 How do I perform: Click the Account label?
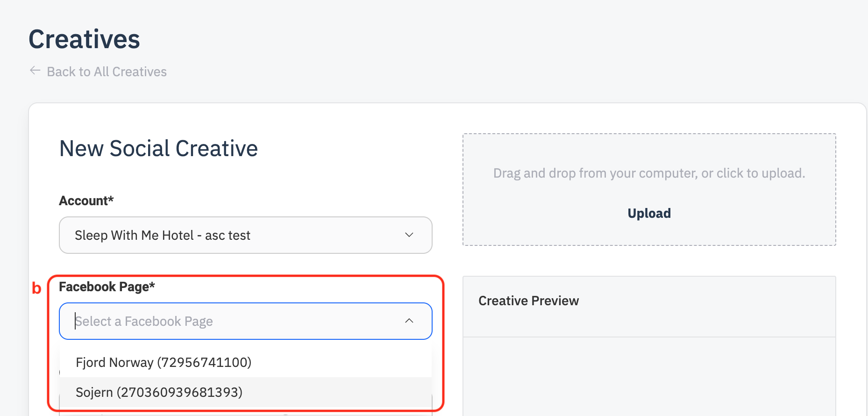(x=86, y=201)
